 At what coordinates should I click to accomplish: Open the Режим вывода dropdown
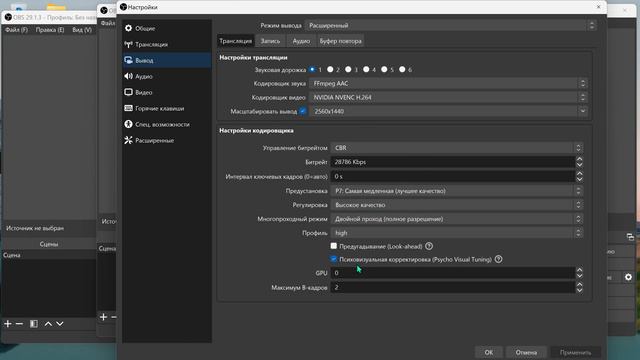click(x=451, y=25)
